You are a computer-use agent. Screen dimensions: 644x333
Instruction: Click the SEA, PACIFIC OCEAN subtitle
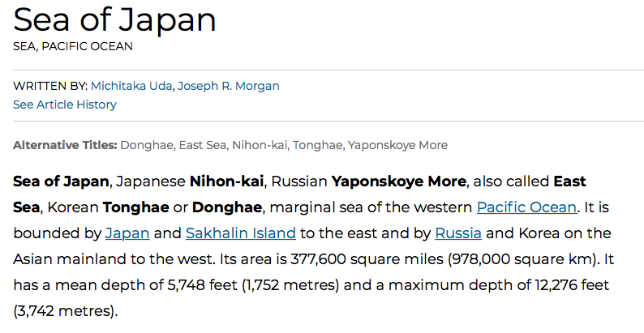[x=73, y=46]
